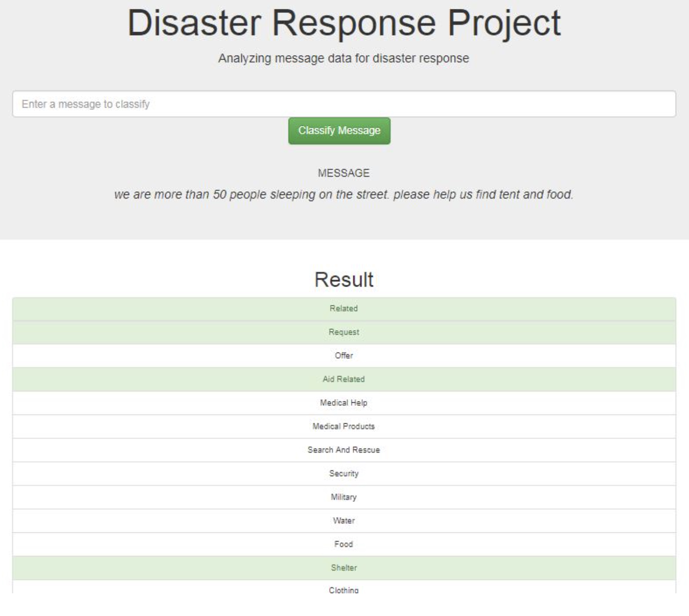Select the Request result row
The image size is (689, 616).
point(344,332)
